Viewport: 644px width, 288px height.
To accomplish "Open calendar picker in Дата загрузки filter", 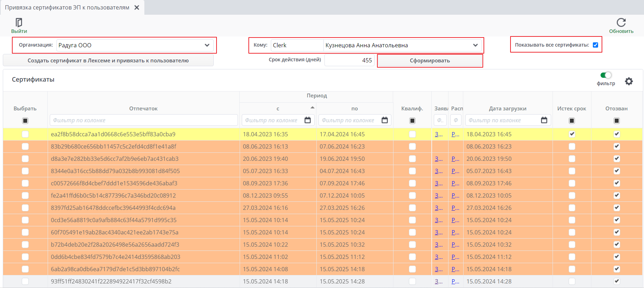I will [544, 120].
